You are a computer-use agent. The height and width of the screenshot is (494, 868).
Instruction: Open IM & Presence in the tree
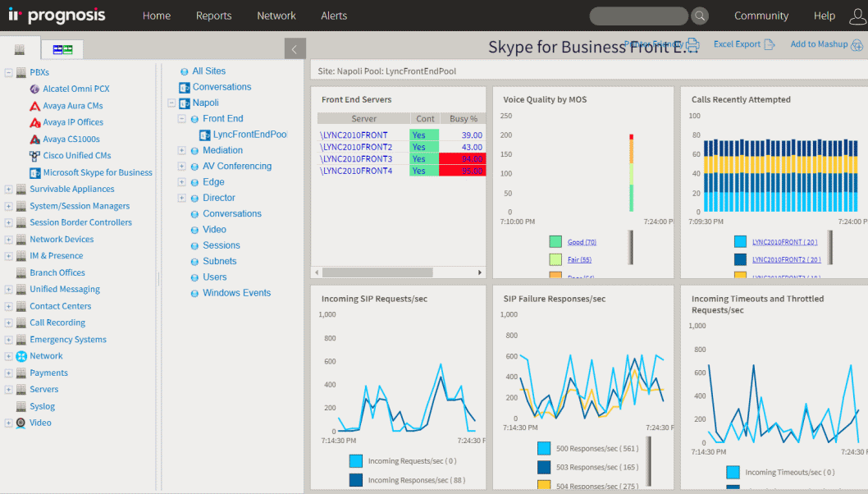[x=57, y=256]
